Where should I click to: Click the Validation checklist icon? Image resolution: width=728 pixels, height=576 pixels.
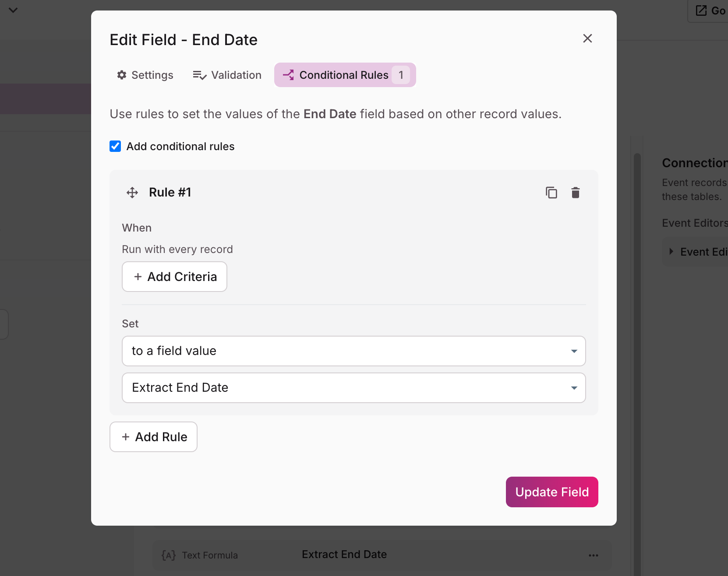tap(200, 75)
